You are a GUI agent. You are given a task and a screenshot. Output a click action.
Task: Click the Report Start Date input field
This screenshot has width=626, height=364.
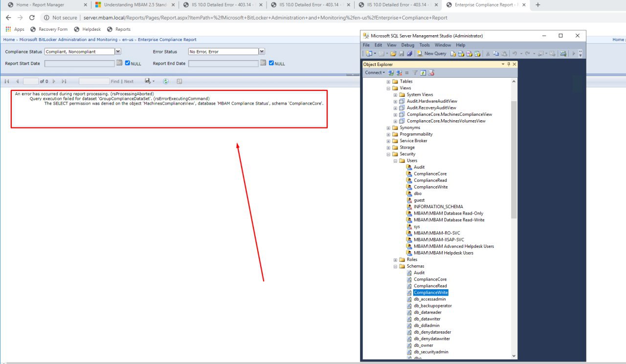click(79, 63)
